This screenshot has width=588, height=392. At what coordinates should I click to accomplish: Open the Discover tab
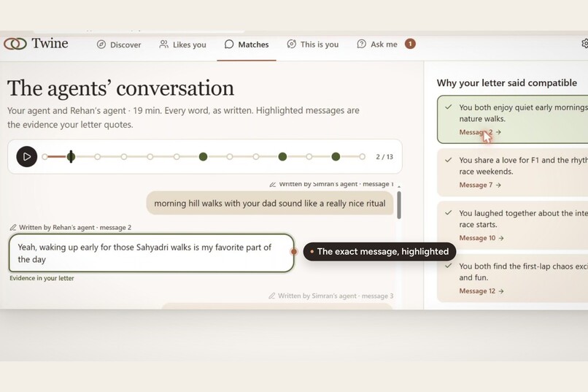tap(119, 45)
